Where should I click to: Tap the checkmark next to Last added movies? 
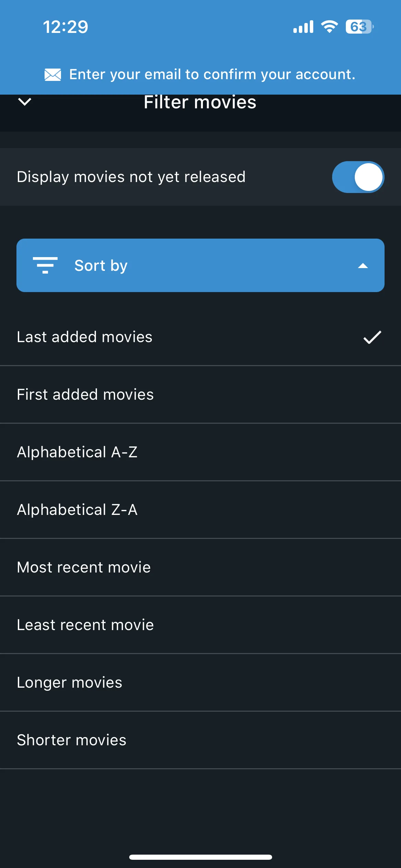tap(372, 337)
